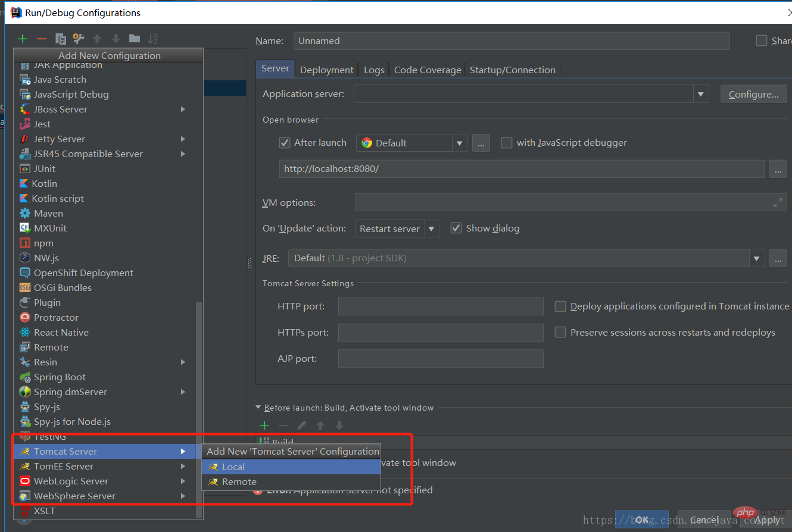The image size is (792, 532).
Task: Choose the Spy-js icon entry
Action: pos(25,406)
